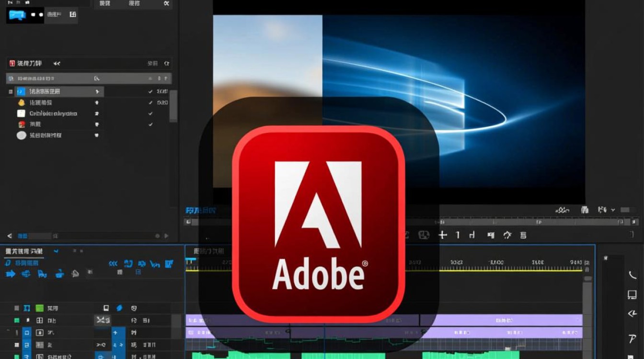Click the double-left-arrow tool in right toolbar
This screenshot has height=359, width=644.
tap(632, 314)
